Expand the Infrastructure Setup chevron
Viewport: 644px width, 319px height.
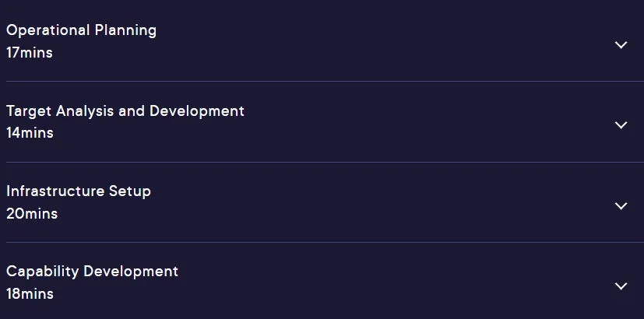[621, 205]
